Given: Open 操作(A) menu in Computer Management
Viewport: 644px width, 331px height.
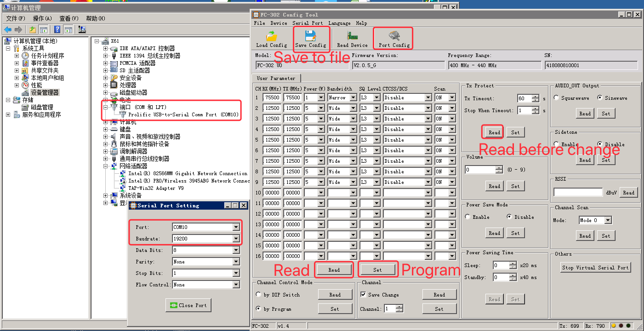Looking at the screenshot, I should [x=42, y=18].
